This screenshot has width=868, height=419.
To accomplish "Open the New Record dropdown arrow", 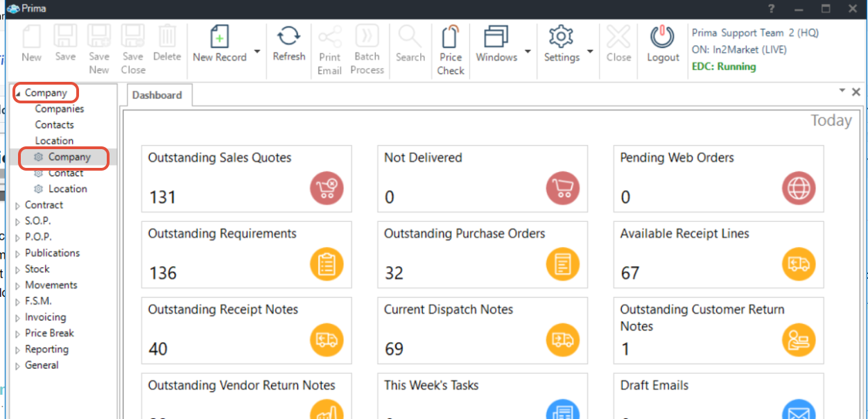I will [257, 51].
